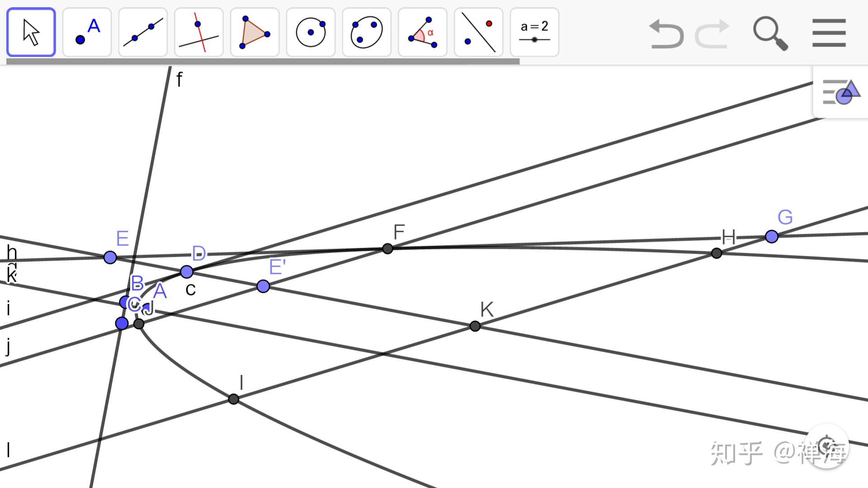Select Reflect about Line tool

(x=478, y=32)
